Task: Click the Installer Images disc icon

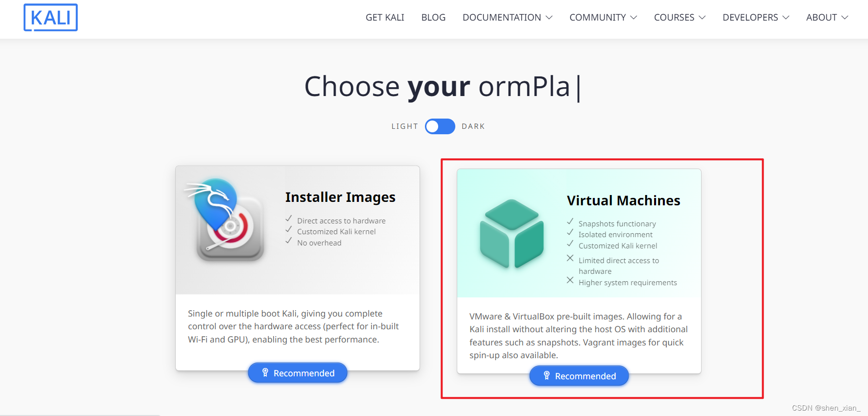Action: tap(226, 220)
